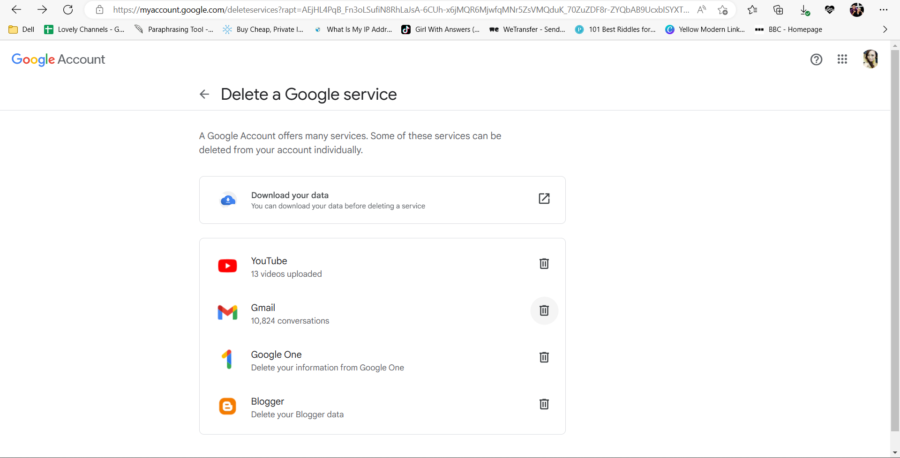Add this page to favorites star icon
This screenshot has width=900, height=458.
[723, 10]
